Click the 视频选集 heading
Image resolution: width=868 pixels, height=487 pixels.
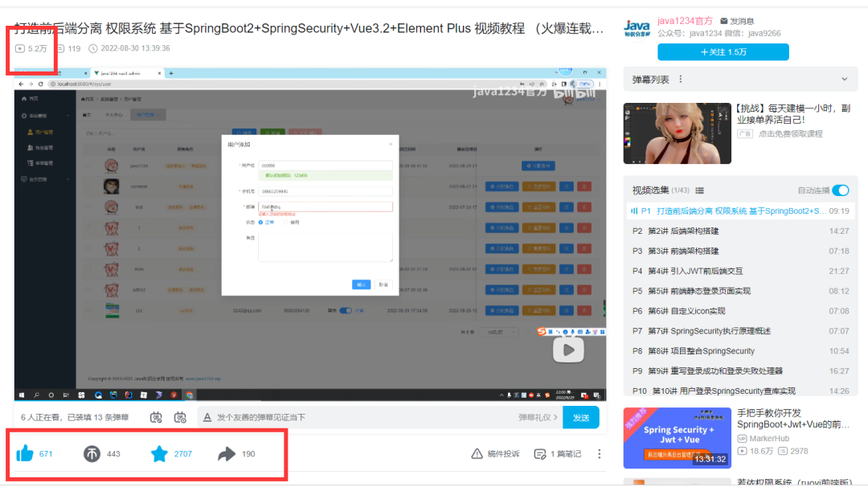pos(650,190)
